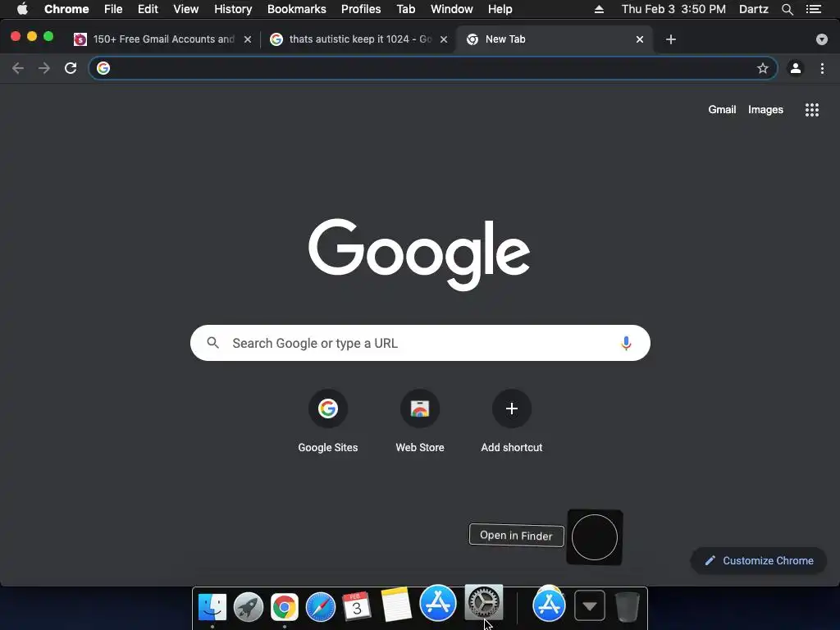This screenshot has width=840, height=630.
Task: Click the Chrome icon in the Dock
Action: [x=285, y=607]
